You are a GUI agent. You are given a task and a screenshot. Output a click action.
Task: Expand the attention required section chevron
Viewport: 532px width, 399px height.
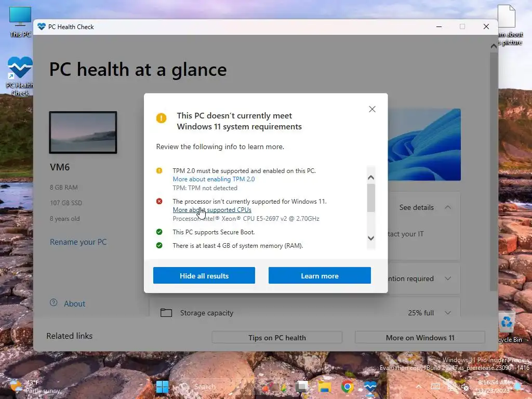(448, 278)
